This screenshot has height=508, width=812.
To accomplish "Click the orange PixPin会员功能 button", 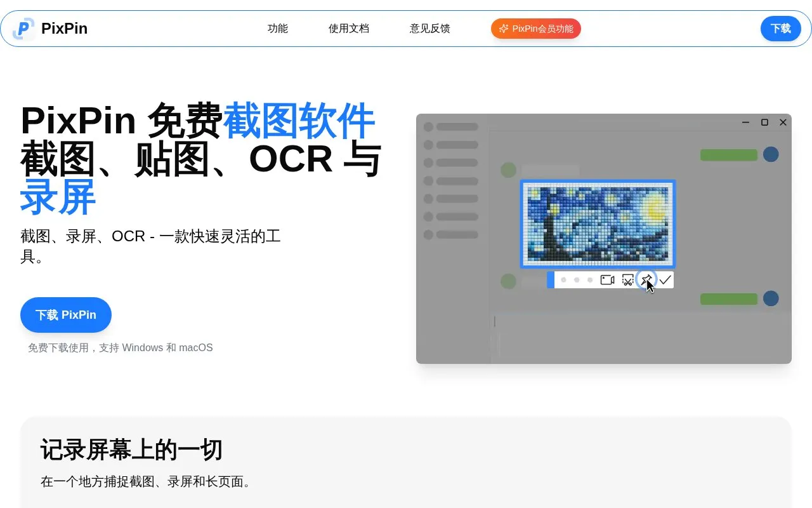I will [x=536, y=29].
